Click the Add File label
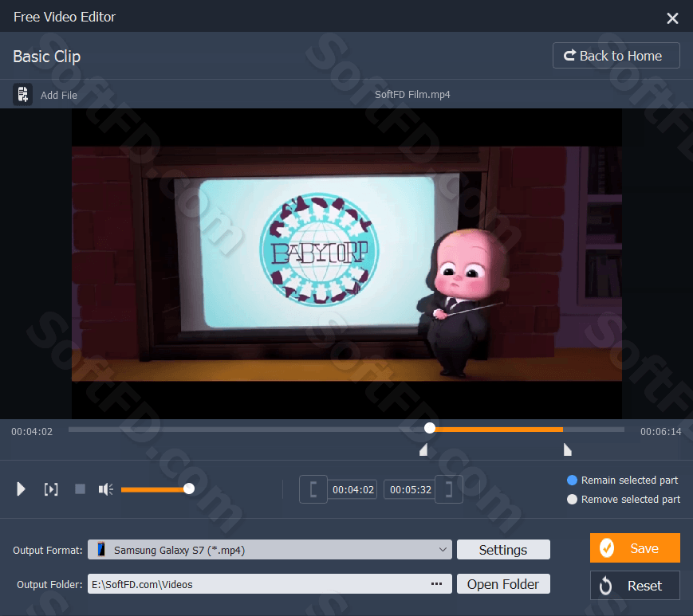Image resolution: width=693 pixels, height=616 pixels. pyautogui.click(x=59, y=96)
